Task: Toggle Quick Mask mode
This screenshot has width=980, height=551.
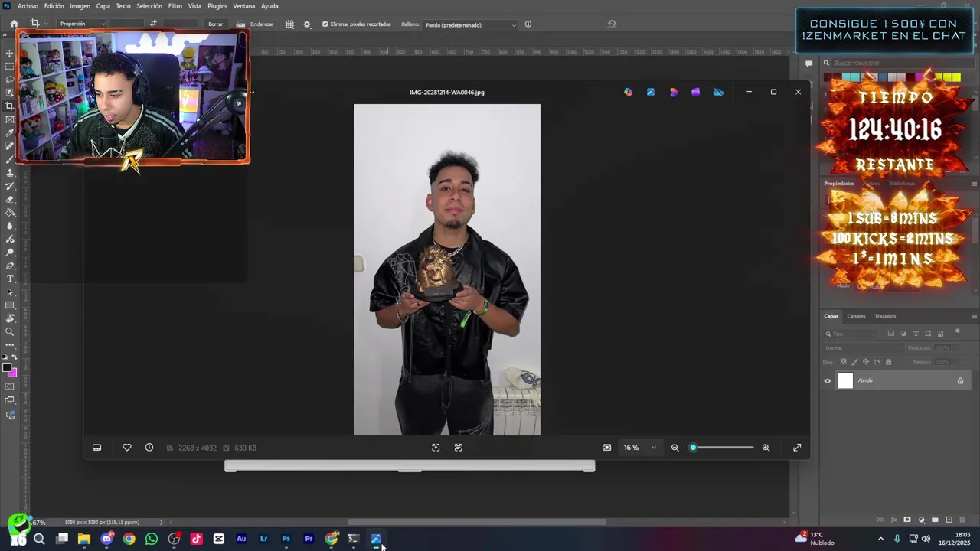Action: click(x=10, y=386)
